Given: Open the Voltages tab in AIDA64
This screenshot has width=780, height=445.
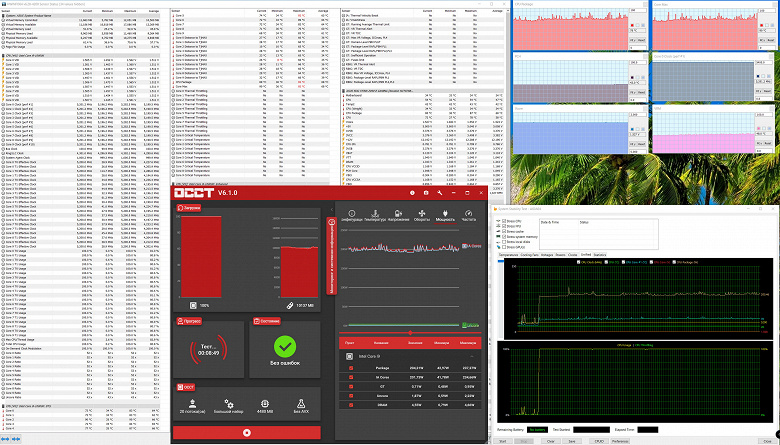Looking at the screenshot, I should click(x=547, y=255).
